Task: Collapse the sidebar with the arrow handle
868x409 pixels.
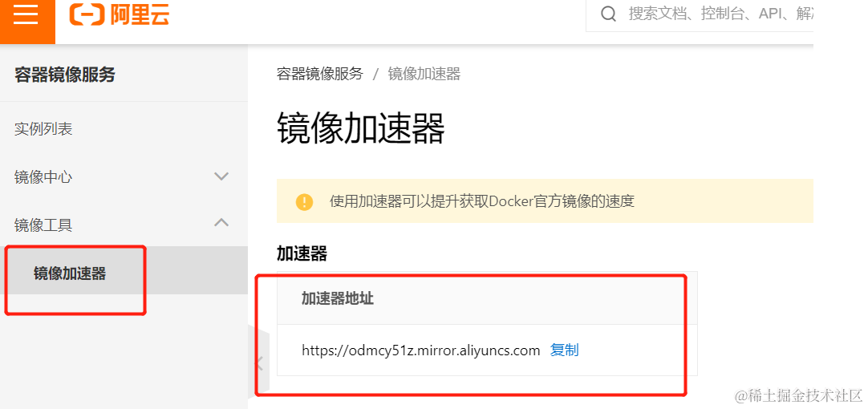Action: (x=259, y=363)
